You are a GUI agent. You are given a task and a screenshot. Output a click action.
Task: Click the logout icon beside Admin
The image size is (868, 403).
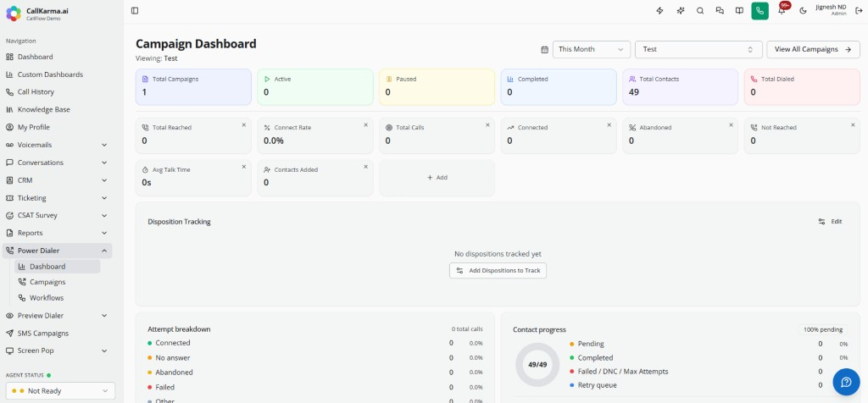pos(859,10)
